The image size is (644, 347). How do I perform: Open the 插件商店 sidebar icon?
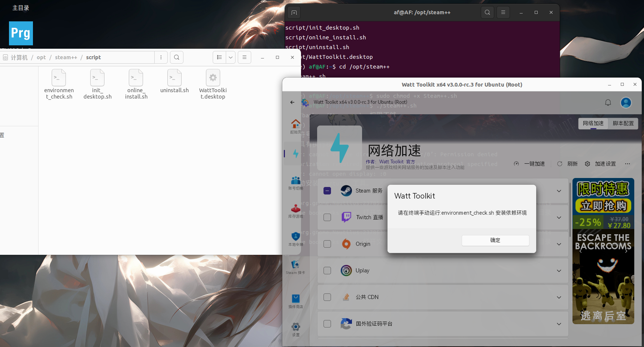pos(296,301)
